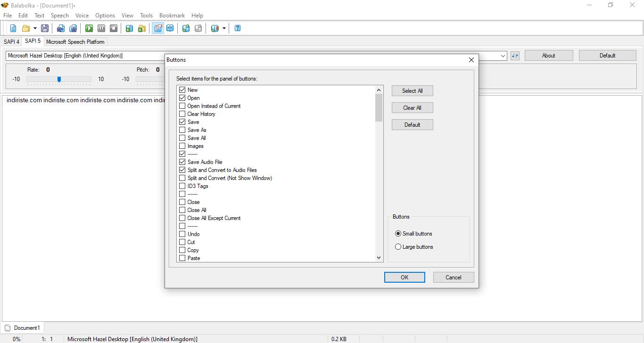The height and width of the screenshot is (343, 644).
Task: Open the File menu
Action: click(8, 16)
